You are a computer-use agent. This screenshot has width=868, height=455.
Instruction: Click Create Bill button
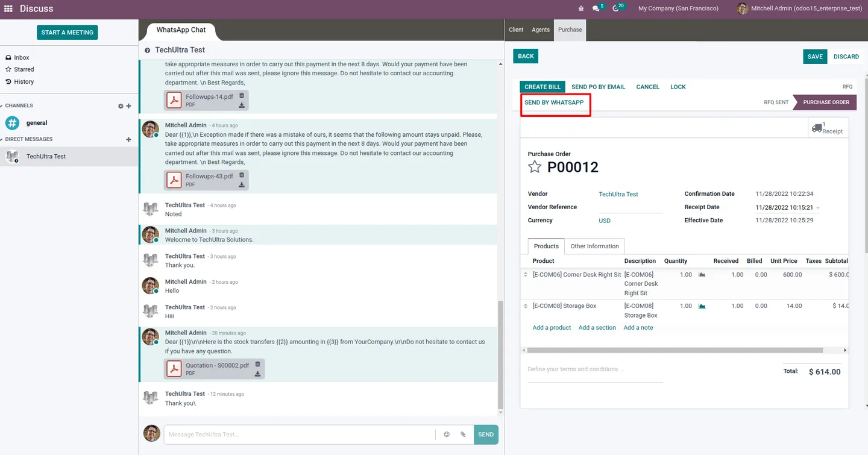pos(542,87)
